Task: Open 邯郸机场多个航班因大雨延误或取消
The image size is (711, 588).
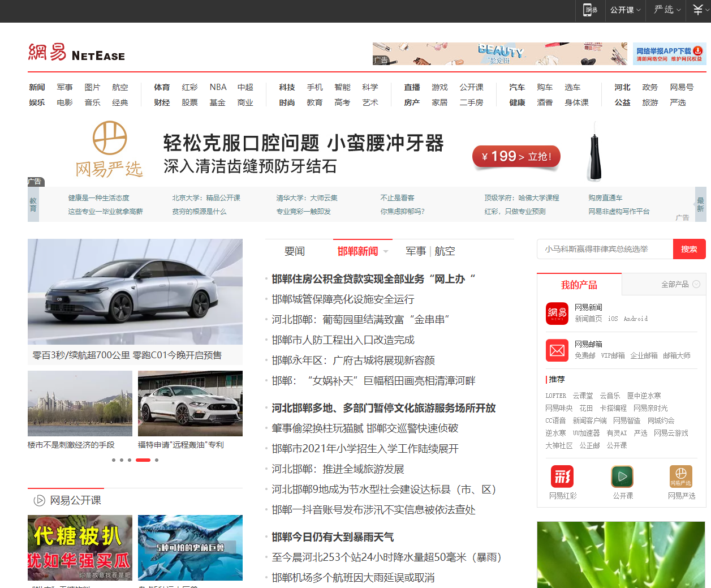Action: (x=353, y=578)
